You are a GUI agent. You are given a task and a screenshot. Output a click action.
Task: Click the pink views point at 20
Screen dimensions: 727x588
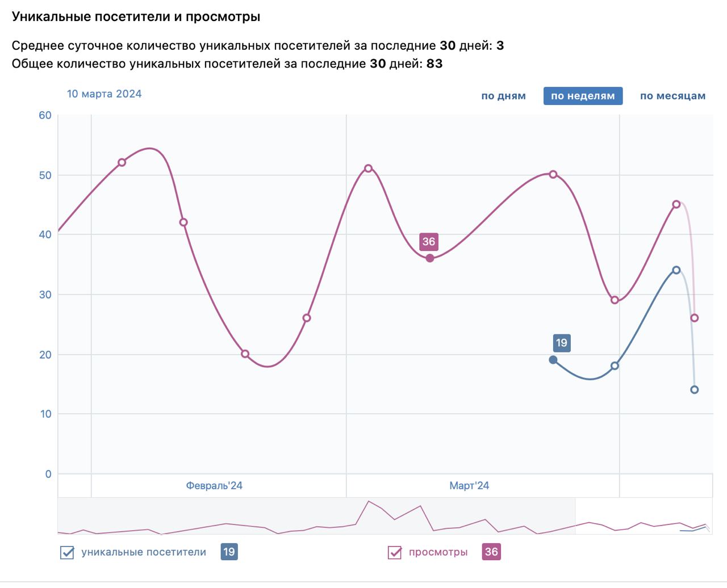pyautogui.click(x=245, y=354)
